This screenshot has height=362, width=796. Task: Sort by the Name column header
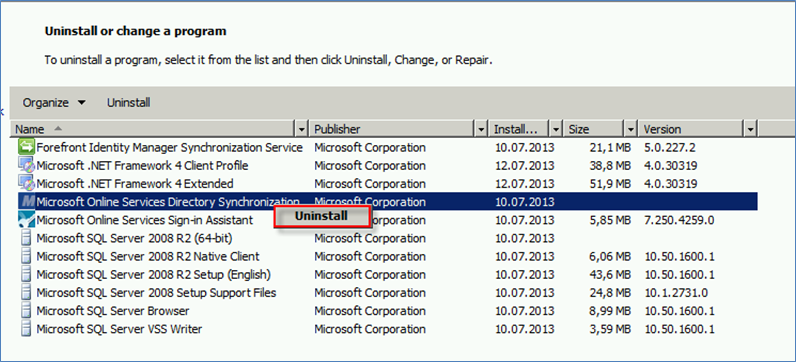(x=153, y=129)
